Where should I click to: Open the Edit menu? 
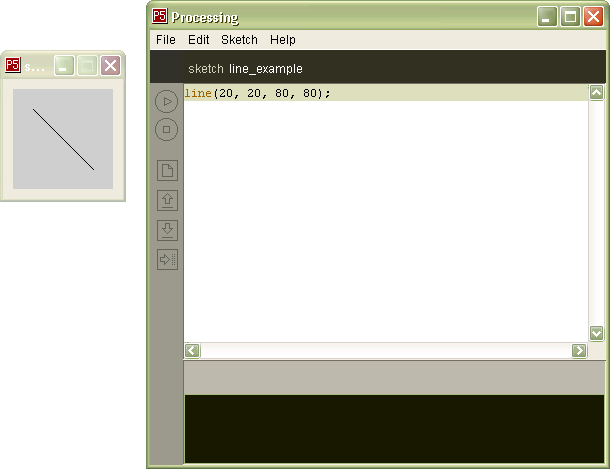coord(199,40)
